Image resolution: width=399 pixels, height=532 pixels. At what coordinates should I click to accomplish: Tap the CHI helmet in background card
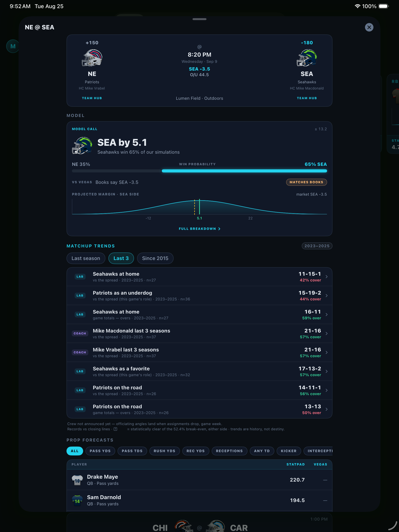click(184, 526)
